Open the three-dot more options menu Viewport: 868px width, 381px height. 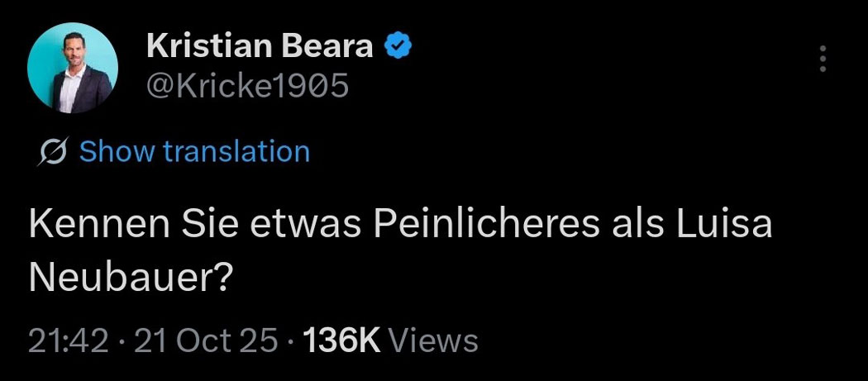[822, 60]
